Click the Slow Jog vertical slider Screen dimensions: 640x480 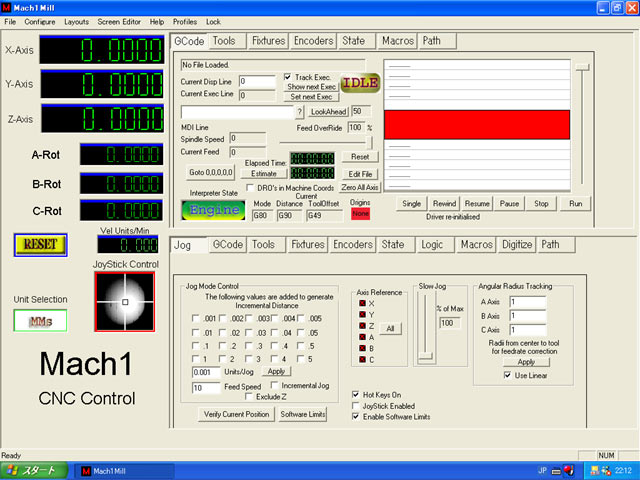pos(425,356)
